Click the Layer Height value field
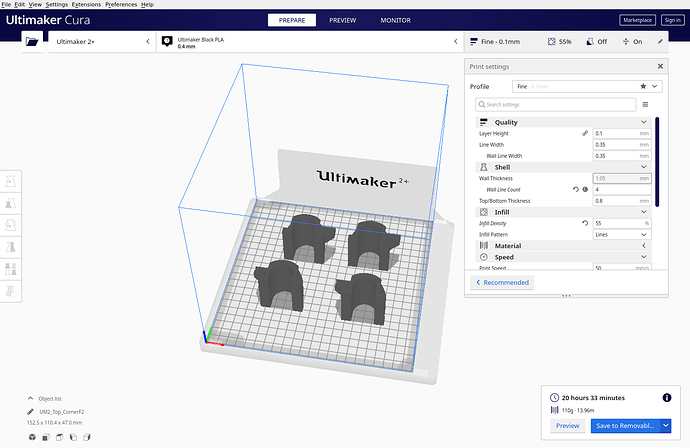This screenshot has width=690, height=448. click(621, 133)
